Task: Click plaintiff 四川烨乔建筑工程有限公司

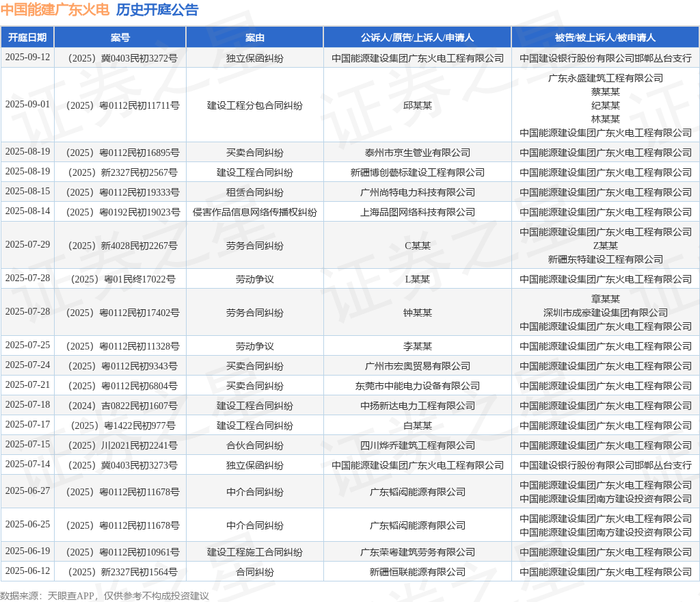Action: (418, 446)
